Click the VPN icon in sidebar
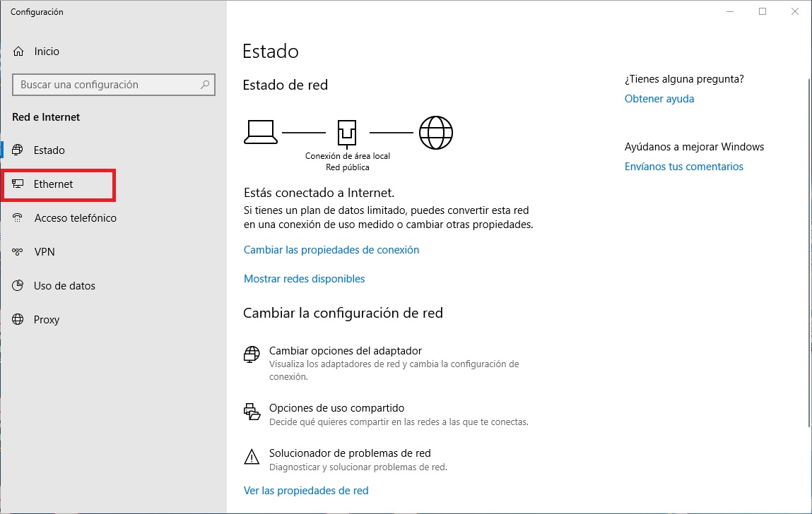812x514 pixels. pos(18,252)
